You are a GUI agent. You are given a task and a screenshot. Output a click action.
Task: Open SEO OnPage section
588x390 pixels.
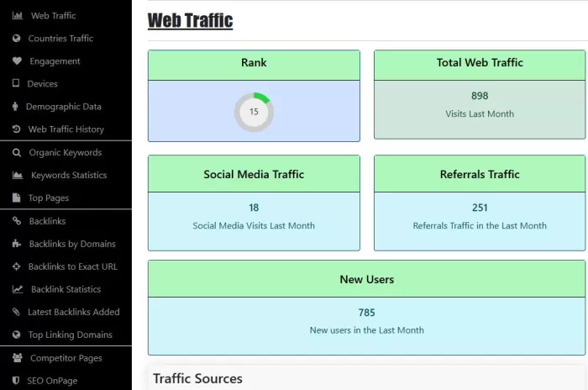(52, 381)
